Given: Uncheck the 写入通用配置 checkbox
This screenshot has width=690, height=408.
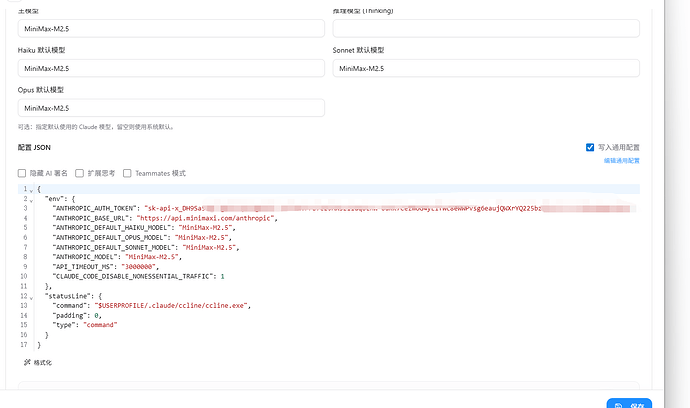Looking at the screenshot, I should 590,147.
